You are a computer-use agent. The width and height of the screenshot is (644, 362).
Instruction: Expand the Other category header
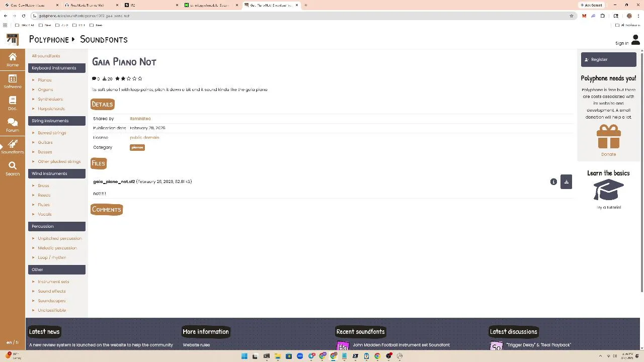tap(57, 269)
